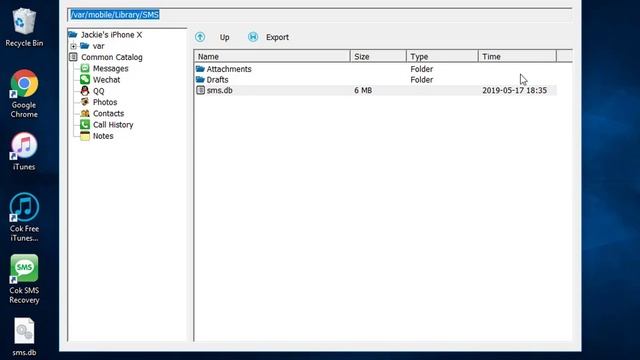
Task: Click the Call History phone icon
Action: [85, 124]
